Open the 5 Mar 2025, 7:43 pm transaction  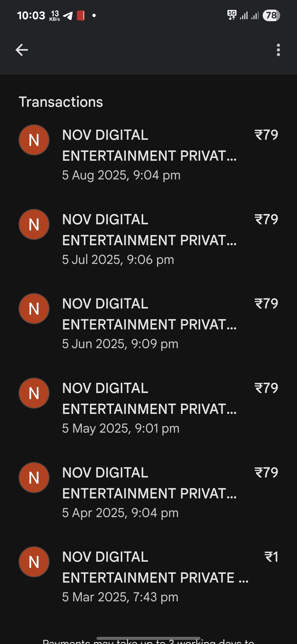click(x=149, y=577)
